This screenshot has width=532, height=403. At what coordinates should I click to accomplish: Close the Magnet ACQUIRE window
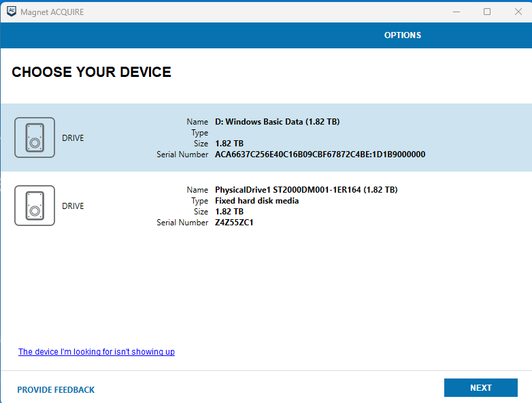pos(516,12)
